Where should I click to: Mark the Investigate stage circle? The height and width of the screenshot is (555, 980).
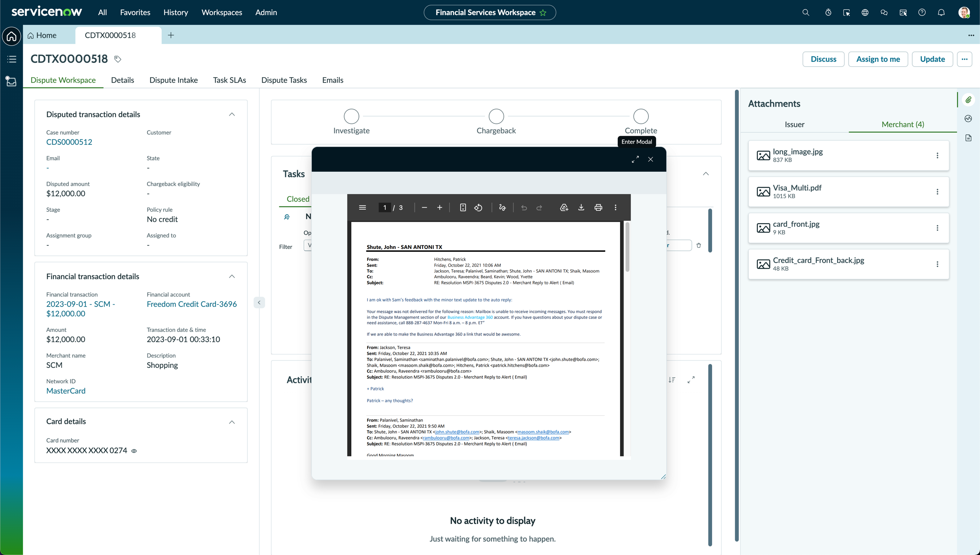pyautogui.click(x=351, y=116)
